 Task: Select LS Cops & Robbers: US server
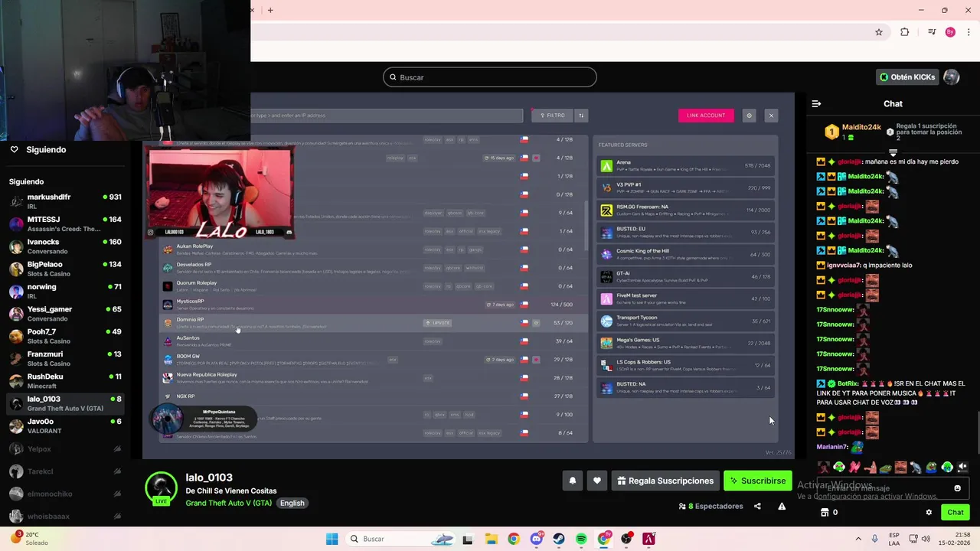click(685, 365)
